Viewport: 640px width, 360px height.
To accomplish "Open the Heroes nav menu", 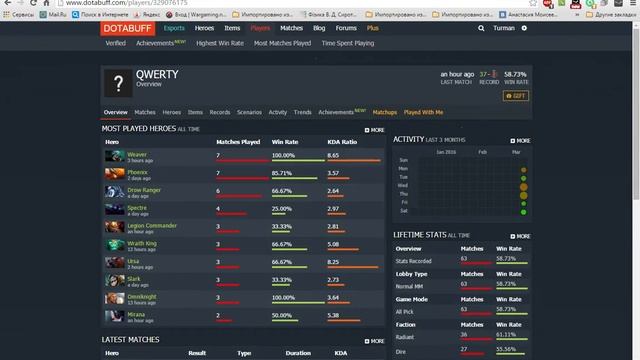I will point(204,28).
